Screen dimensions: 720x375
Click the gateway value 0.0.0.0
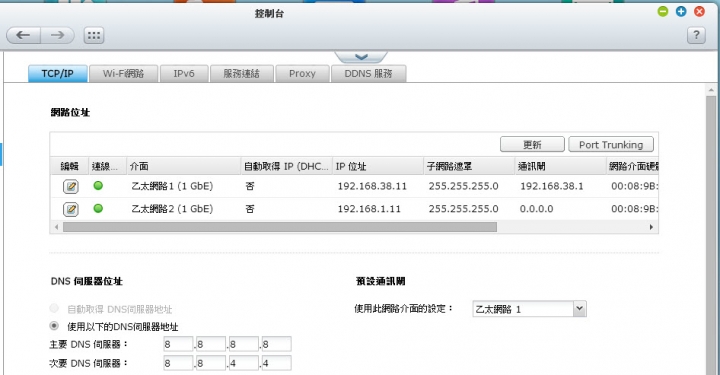click(536, 209)
